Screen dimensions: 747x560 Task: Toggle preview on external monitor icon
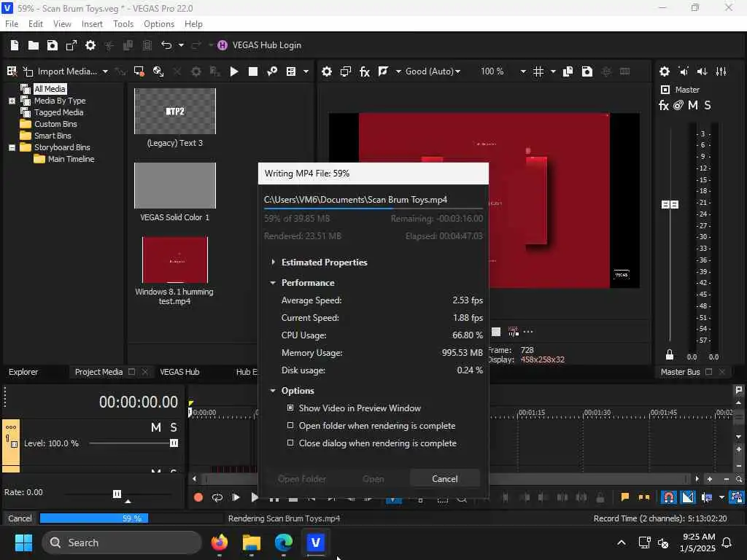coord(346,71)
